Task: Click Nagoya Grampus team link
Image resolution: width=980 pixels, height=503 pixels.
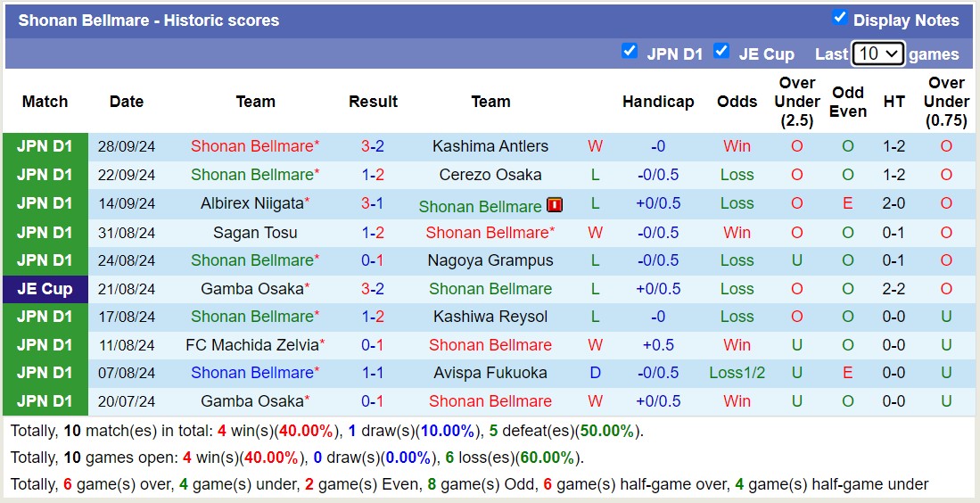Action: tap(490, 260)
